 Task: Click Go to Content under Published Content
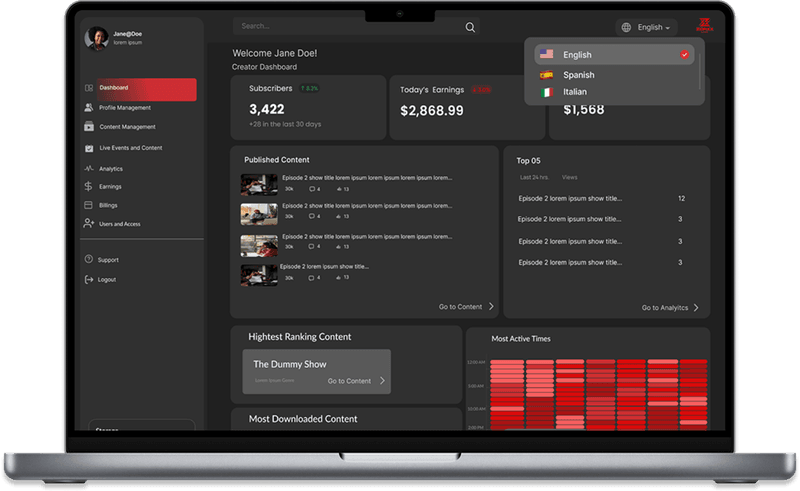[x=460, y=307]
